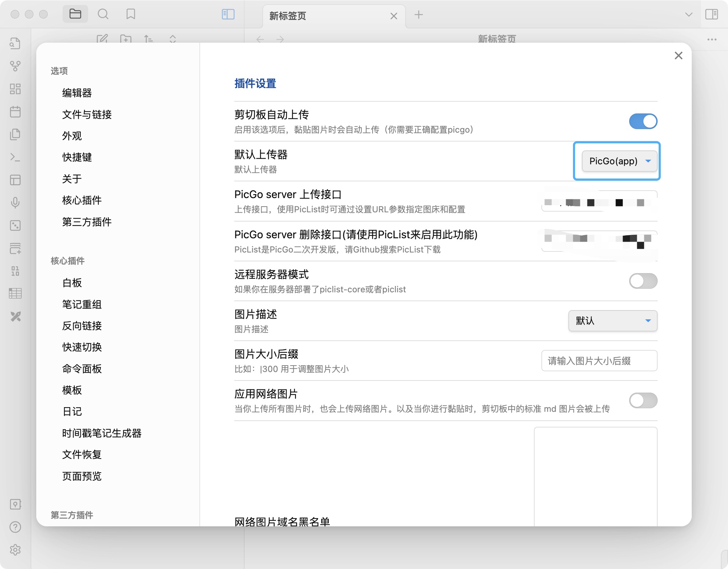
Task: Open 页面预览 plugin settings
Action: coord(82,476)
